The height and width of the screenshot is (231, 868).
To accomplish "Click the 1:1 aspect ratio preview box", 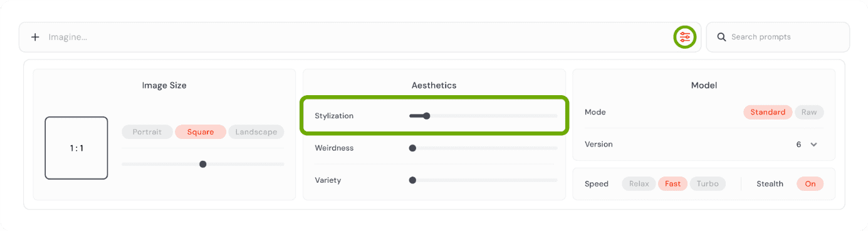I will point(76,148).
